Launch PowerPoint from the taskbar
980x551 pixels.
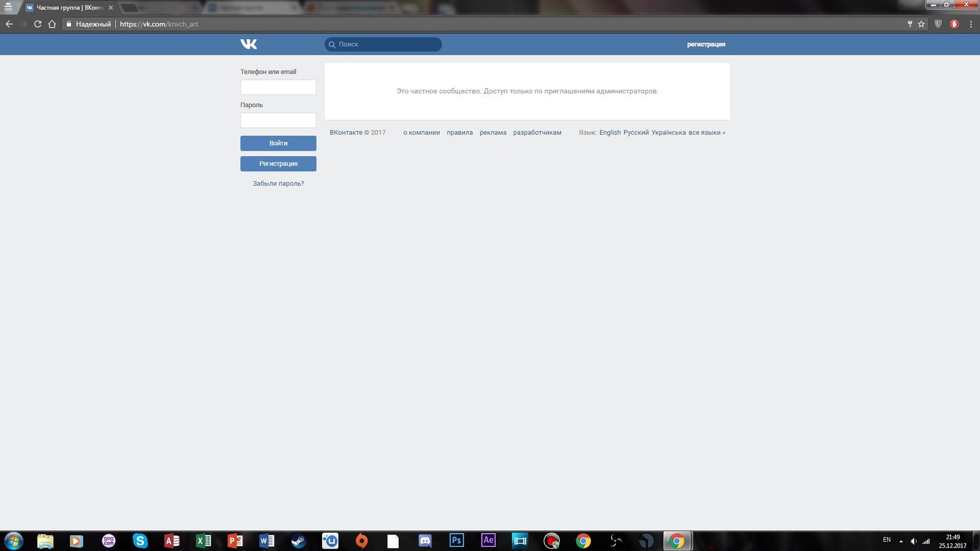click(x=235, y=541)
